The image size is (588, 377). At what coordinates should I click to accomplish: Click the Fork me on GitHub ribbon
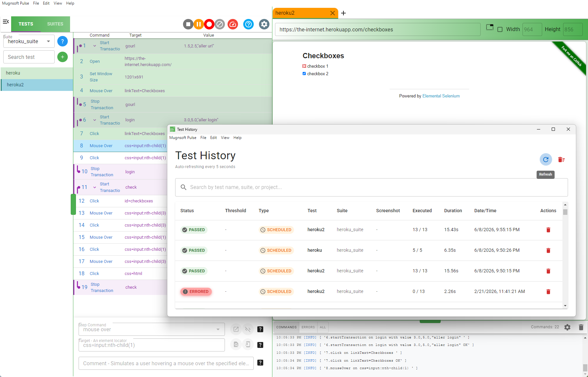click(x=571, y=56)
